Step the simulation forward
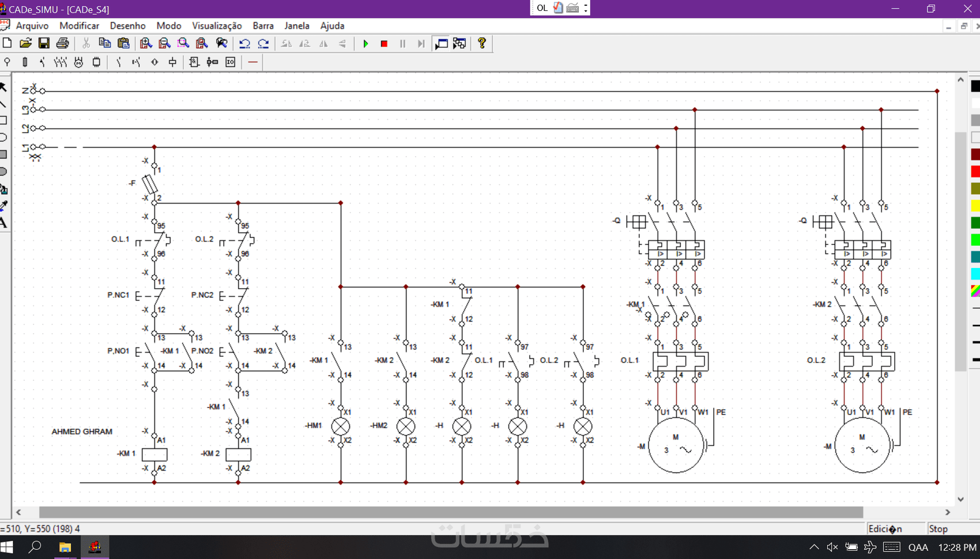The width and height of the screenshot is (980, 559). click(421, 43)
